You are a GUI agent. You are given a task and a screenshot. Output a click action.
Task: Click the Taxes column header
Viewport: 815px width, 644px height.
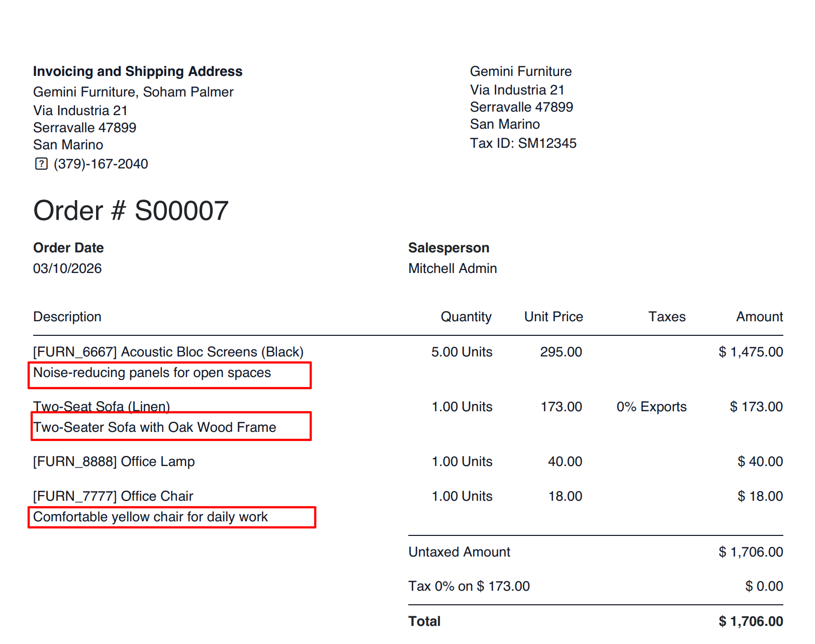667,317
